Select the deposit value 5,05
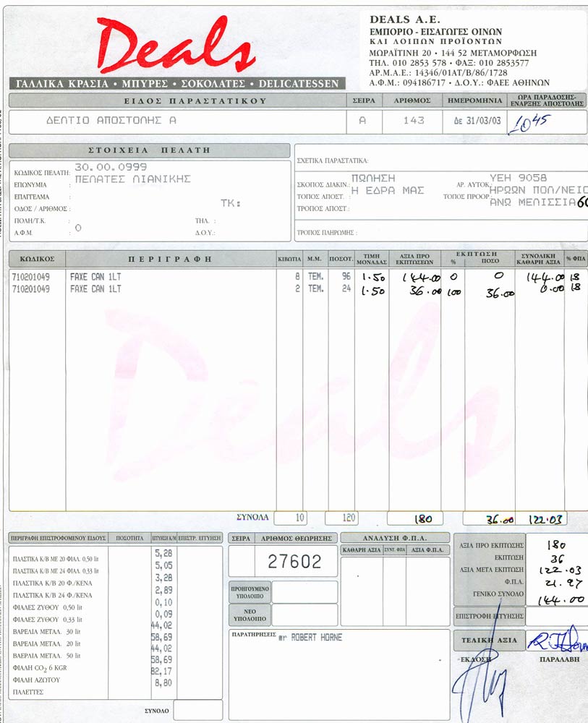588x723 pixels. (x=163, y=565)
